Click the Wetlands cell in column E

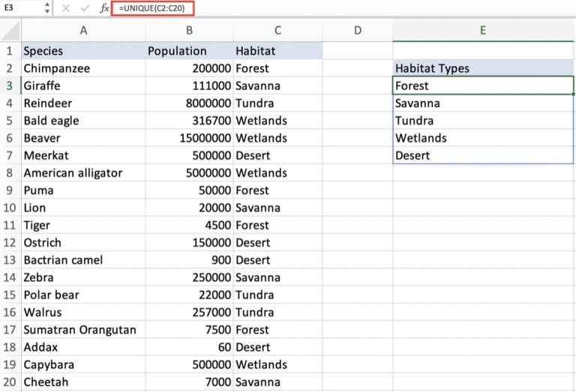coord(483,138)
